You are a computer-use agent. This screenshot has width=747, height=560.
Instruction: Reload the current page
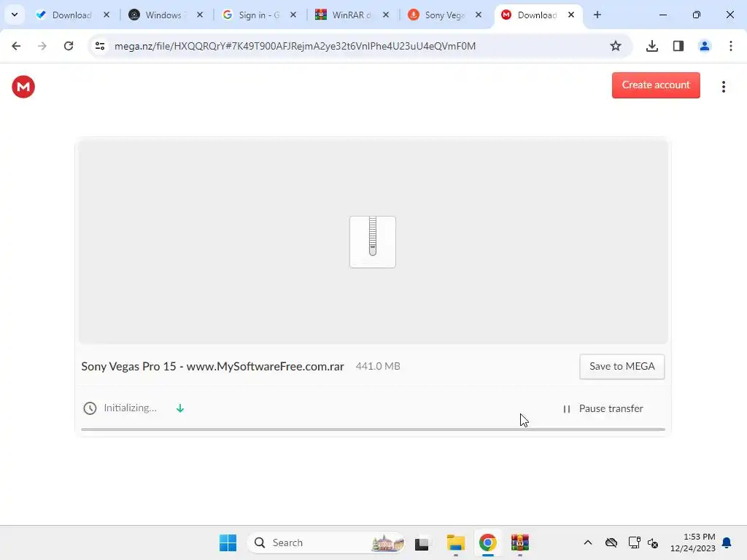[69, 46]
